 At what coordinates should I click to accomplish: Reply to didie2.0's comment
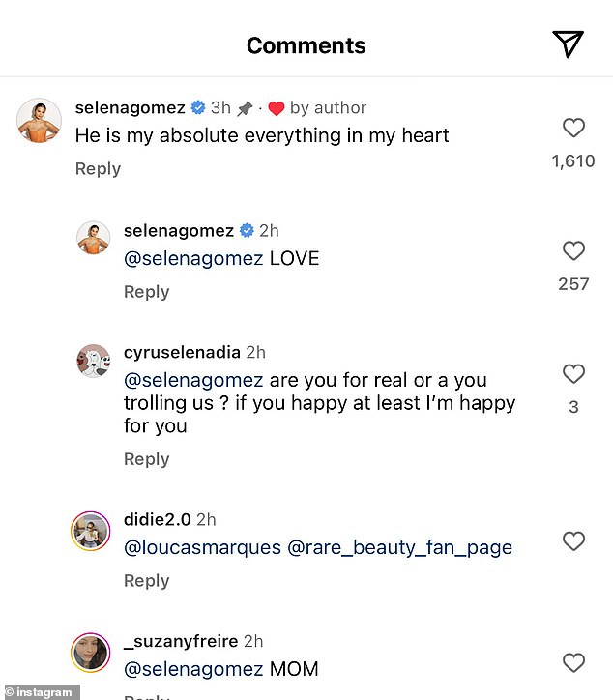(x=146, y=580)
